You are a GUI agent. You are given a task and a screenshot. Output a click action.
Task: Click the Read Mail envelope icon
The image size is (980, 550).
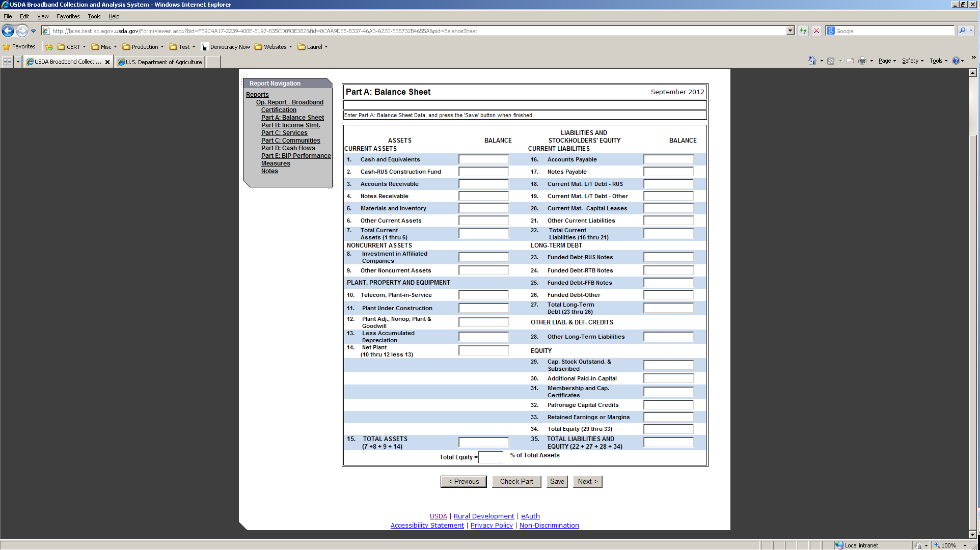850,61
